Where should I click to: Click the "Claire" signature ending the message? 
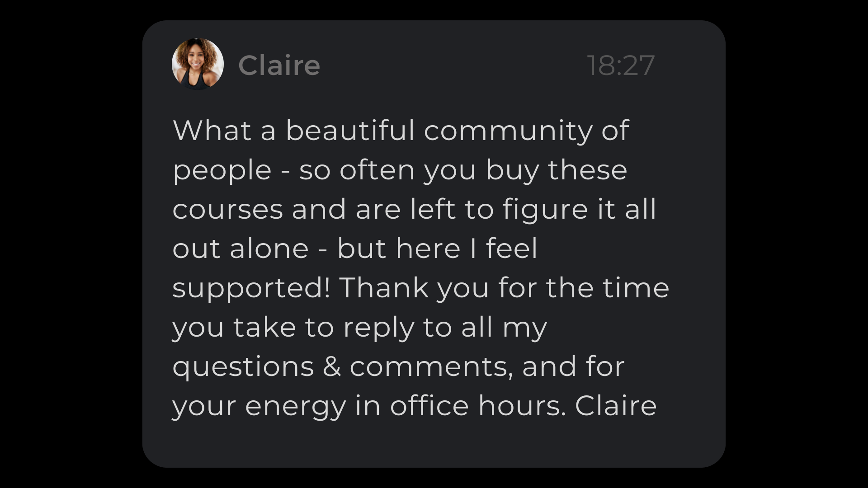click(616, 405)
